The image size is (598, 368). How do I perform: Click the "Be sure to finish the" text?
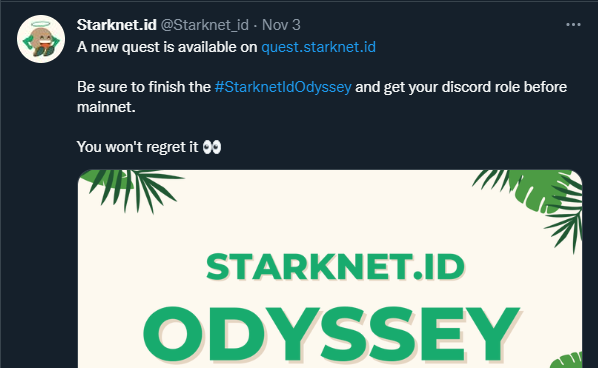point(144,87)
